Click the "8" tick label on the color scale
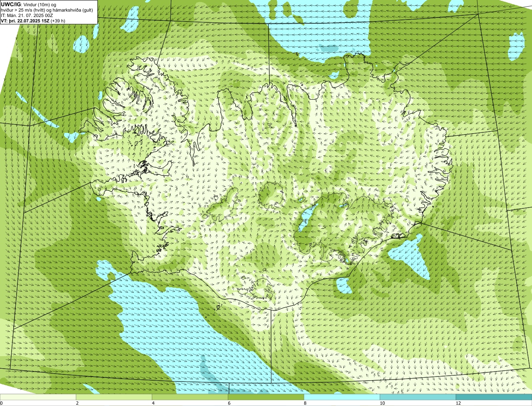The image size is (532, 406). tap(305, 403)
